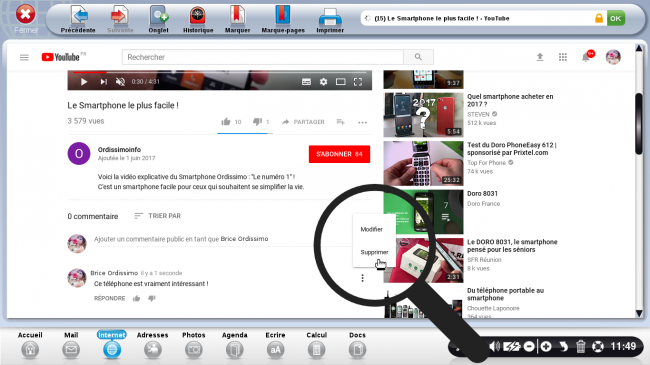Screen dimensions: 650x365
Task: Click RÉPONDRE under the comment
Action: click(109, 298)
